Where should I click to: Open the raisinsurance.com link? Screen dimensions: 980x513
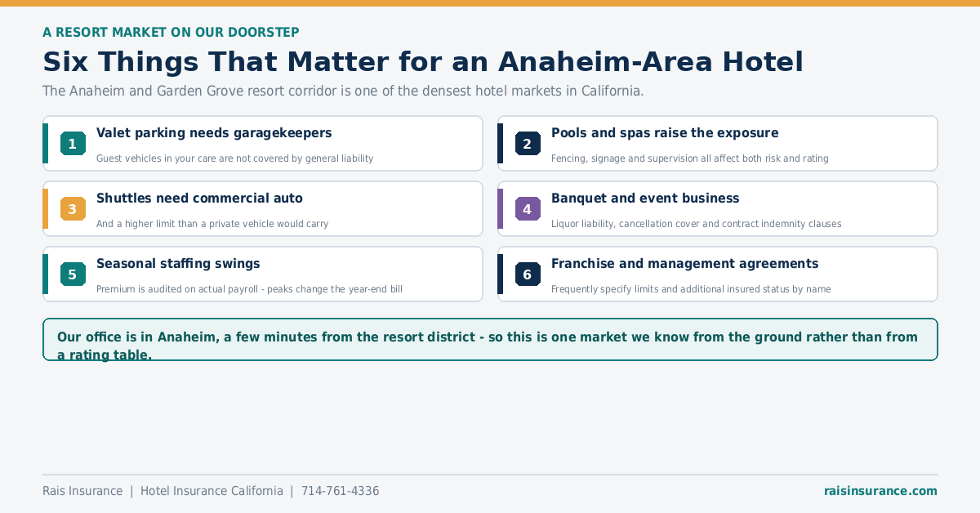click(880, 491)
